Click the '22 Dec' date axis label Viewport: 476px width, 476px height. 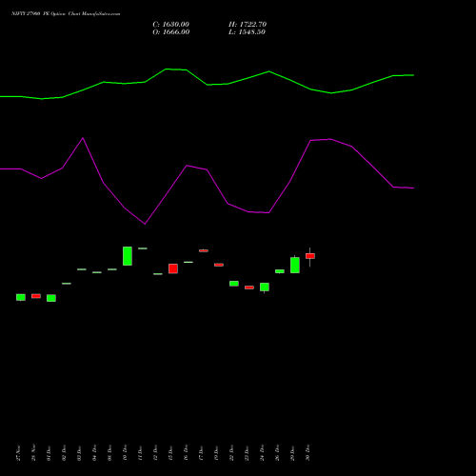click(x=231, y=453)
